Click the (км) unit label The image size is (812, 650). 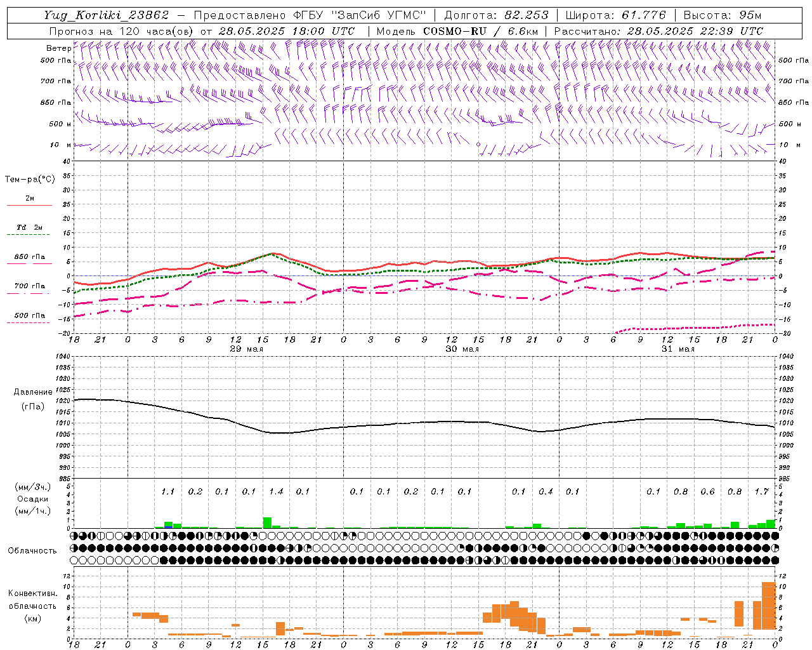pos(33,618)
